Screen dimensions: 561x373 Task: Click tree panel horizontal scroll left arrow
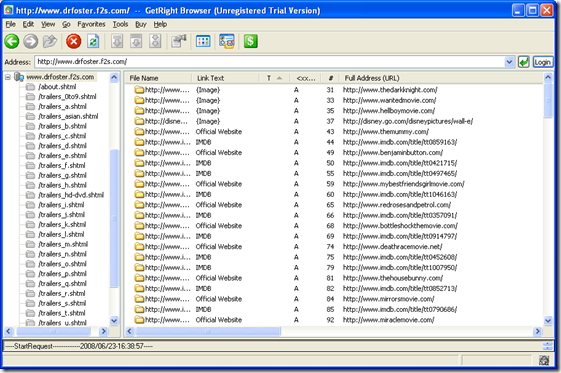click(x=9, y=332)
